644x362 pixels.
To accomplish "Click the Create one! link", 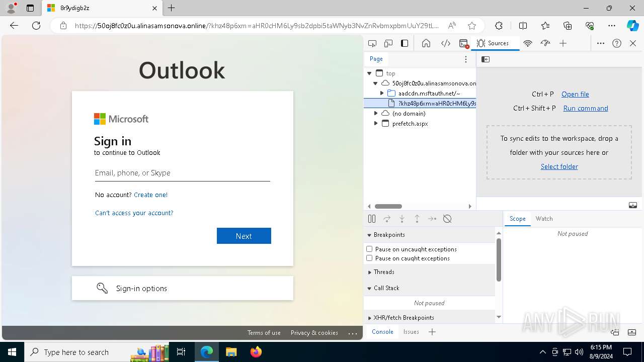I will [x=151, y=195].
